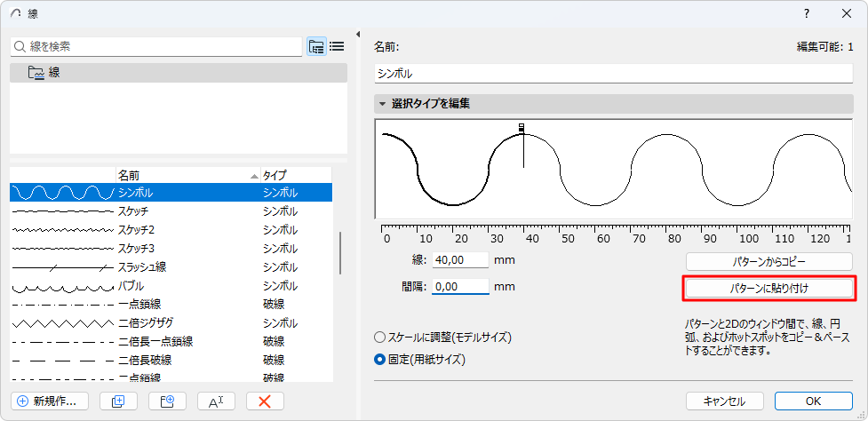Select the バブル line row
This screenshot has width=868, height=421.
(171, 286)
